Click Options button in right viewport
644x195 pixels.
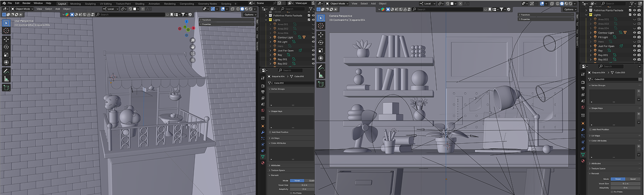569,9
